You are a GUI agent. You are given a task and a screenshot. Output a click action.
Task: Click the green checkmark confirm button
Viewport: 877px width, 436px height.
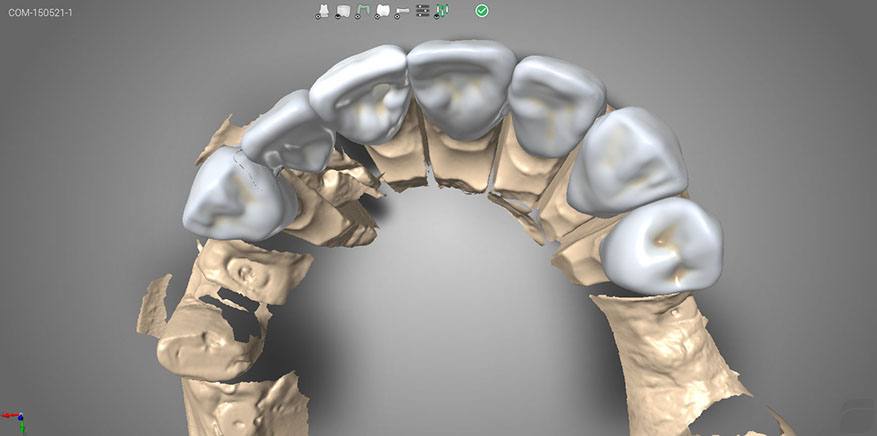tap(482, 10)
